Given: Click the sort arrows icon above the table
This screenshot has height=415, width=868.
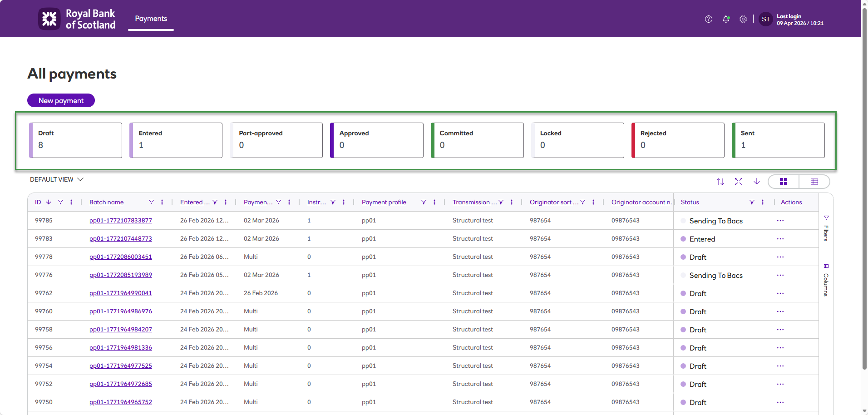Looking at the screenshot, I should [x=720, y=182].
